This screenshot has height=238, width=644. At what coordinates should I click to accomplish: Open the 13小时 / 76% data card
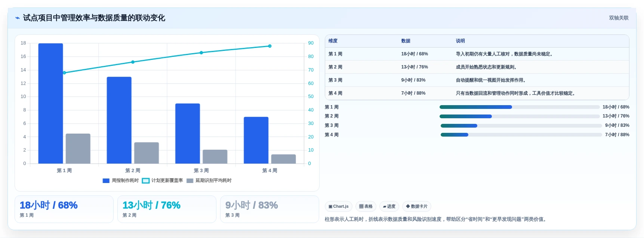[x=167, y=209]
